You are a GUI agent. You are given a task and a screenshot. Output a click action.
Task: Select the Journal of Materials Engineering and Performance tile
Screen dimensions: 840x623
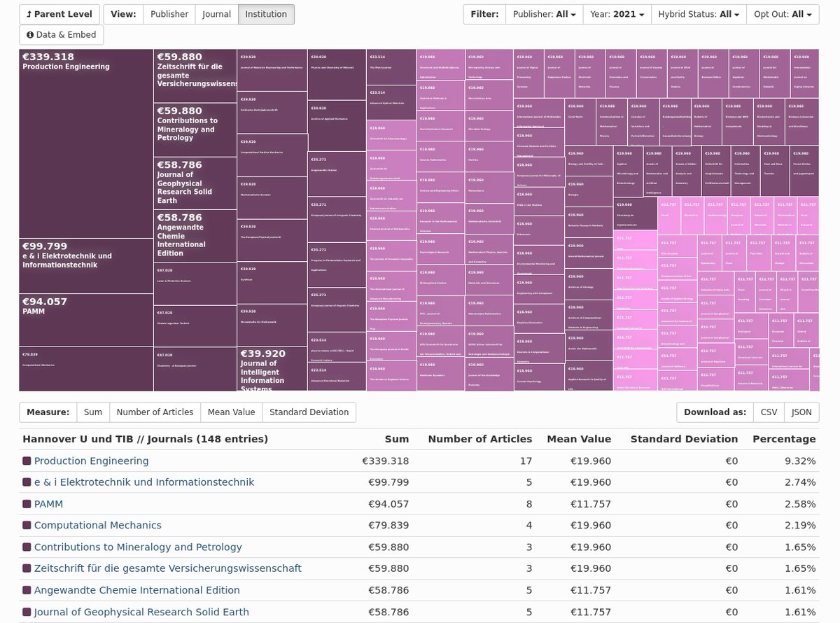272,70
